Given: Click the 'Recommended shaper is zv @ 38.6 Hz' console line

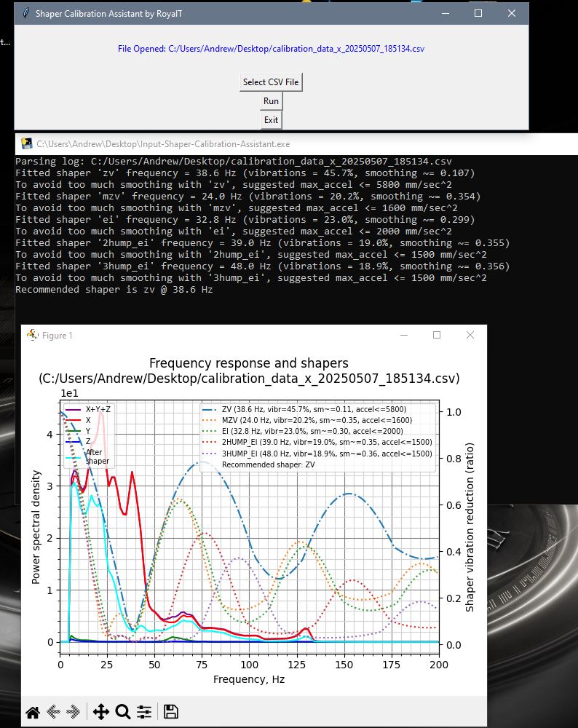Looking at the screenshot, I should [x=114, y=290].
